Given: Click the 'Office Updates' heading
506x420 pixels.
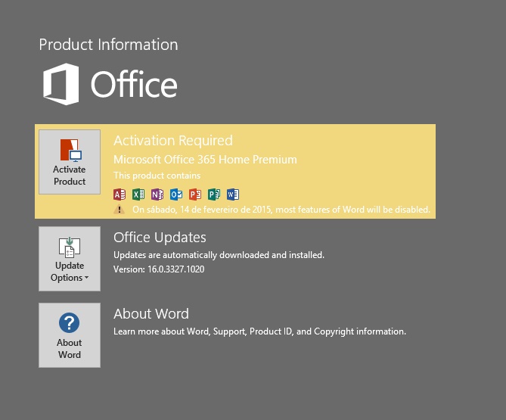Looking at the screenshot, I should click(x=160, y=238).
